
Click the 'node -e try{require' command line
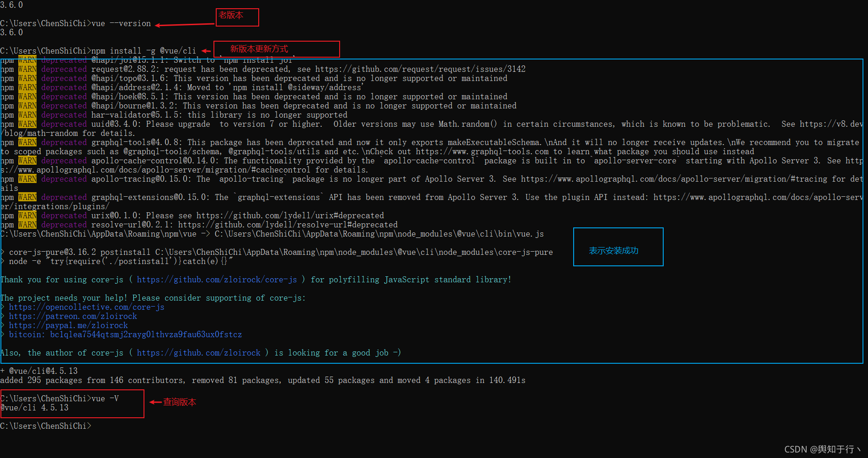point(117,261)
